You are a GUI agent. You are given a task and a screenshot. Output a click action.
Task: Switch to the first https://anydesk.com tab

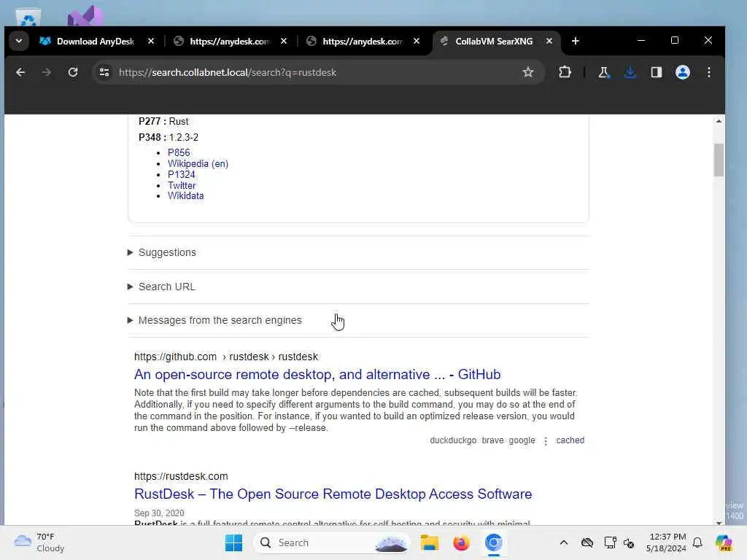pyautogui.click(x=230, y=42)
